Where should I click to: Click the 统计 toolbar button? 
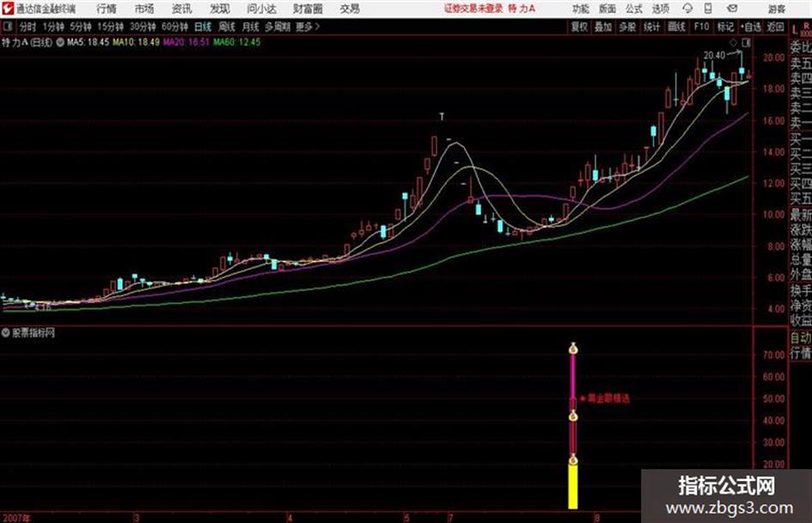(652, 27)
